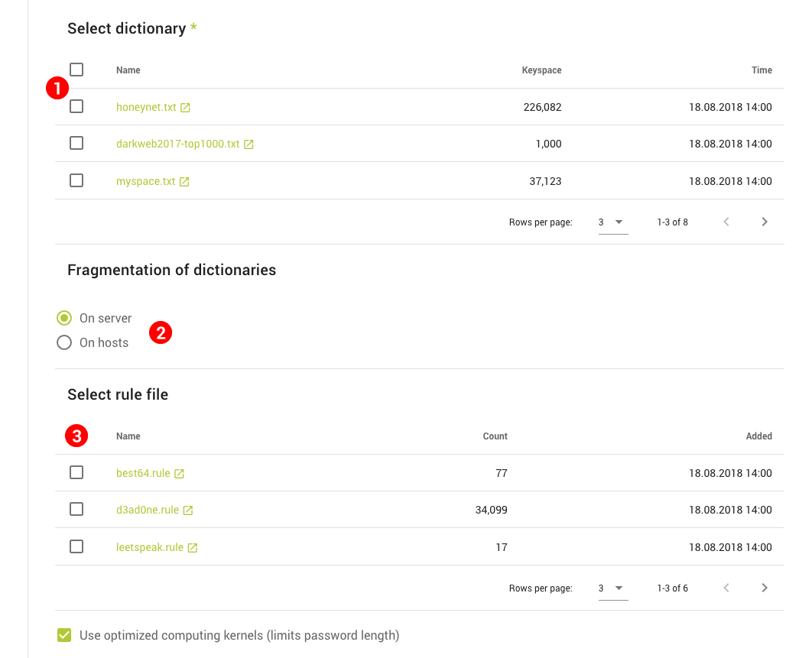
Task: Tick the leetspeak.rule checkbox
Action: [x=76, y=546]
